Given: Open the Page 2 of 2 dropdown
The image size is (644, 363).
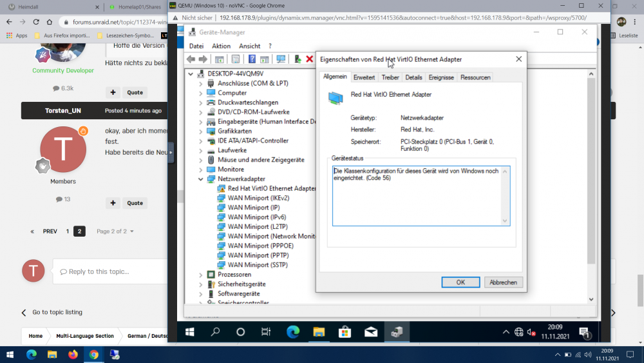Looking at the screenshot, I should pyautogui.click(x=115, y=231).
